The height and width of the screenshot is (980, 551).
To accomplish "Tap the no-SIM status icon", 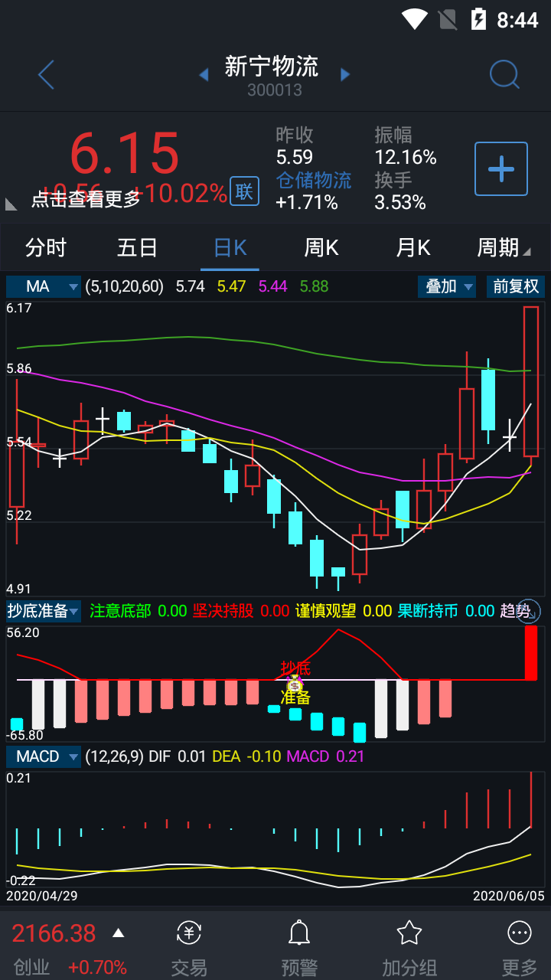I will [447, 19].
